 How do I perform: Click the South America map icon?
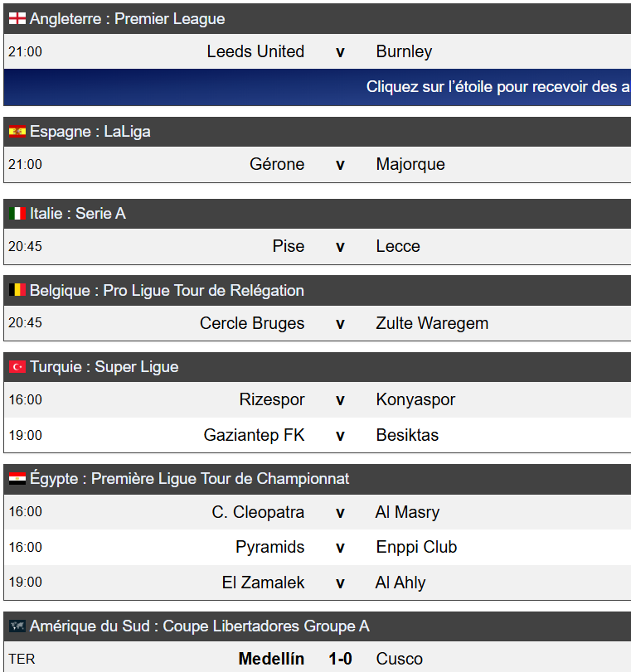[17, 626]
